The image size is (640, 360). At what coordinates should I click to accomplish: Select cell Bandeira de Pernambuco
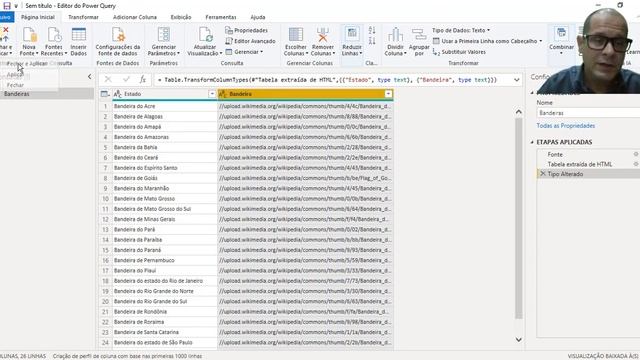point(164,260)
